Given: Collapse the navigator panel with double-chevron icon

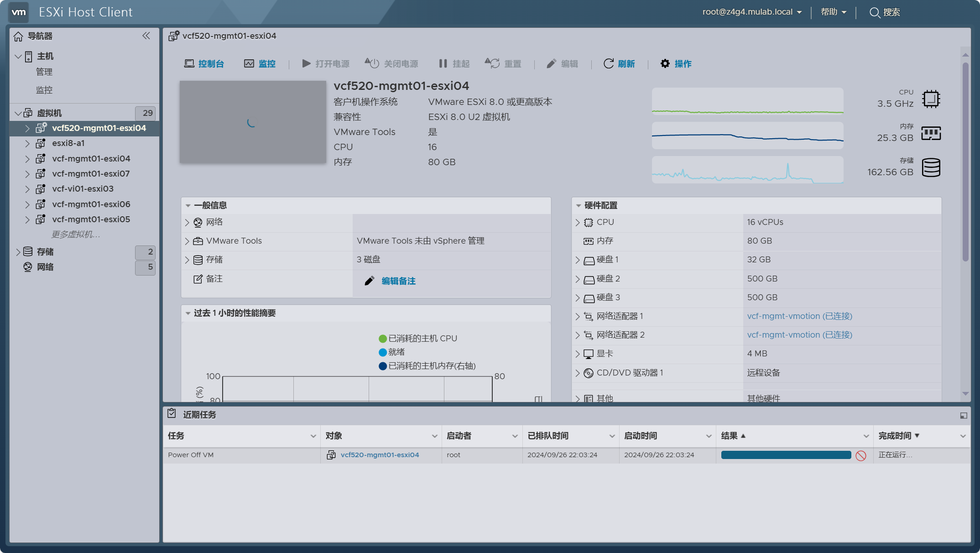Looking at the screenshot, I should pos(146,36).
